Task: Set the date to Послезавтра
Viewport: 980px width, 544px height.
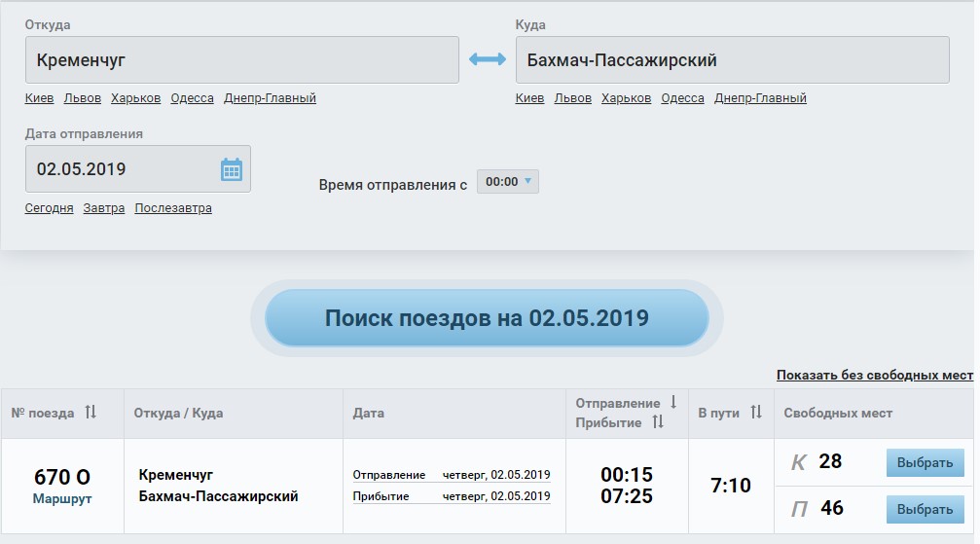Action: click(173, 208)
